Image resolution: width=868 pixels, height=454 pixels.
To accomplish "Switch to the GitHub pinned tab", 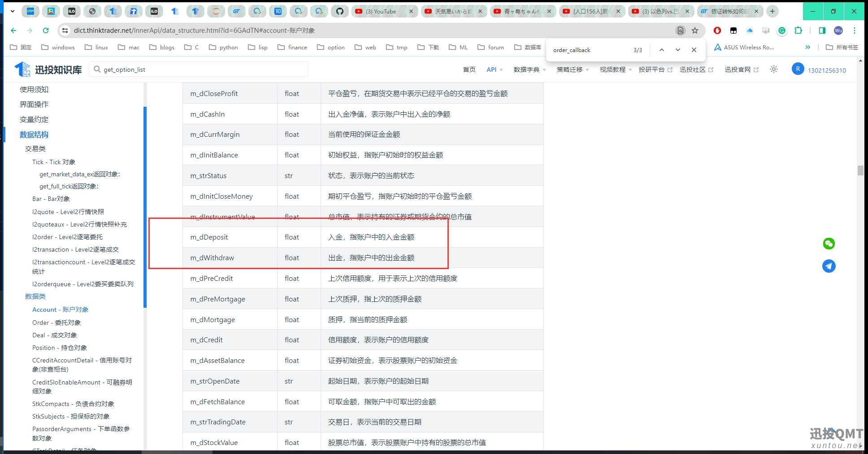I will (x=340, y=11).
